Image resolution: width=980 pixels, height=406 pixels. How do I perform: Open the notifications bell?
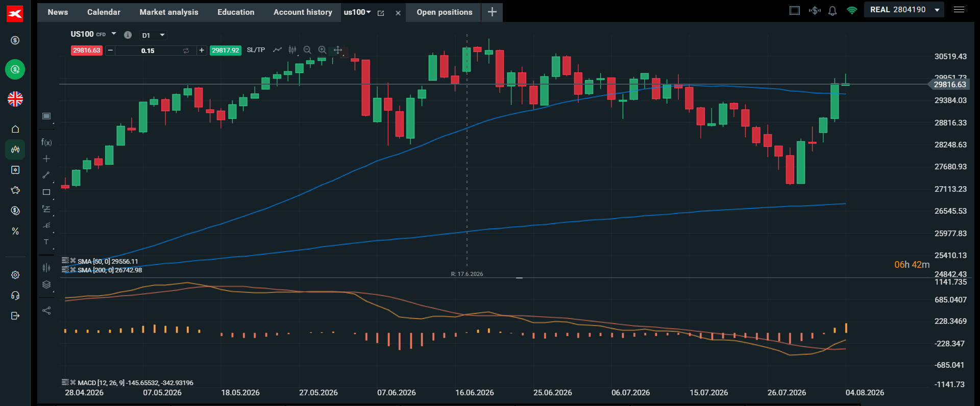coord(832,11)
